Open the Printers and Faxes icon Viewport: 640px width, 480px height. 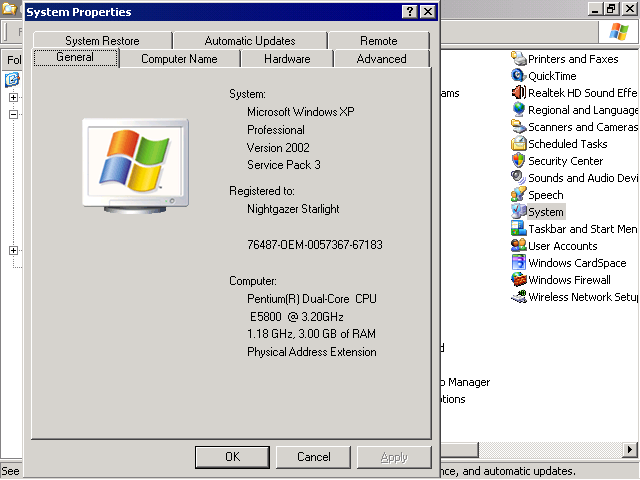tap(519, 59)
